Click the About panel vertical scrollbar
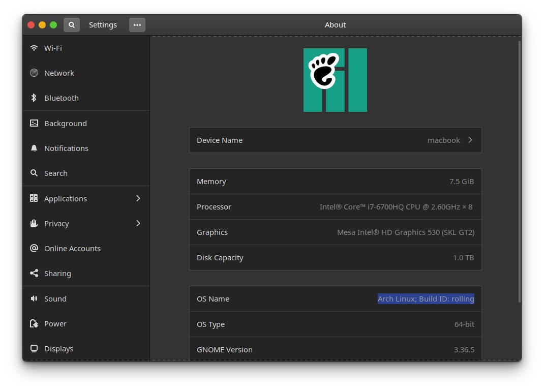Viewport: 544px width, 392px height. [x=520, y=172]
